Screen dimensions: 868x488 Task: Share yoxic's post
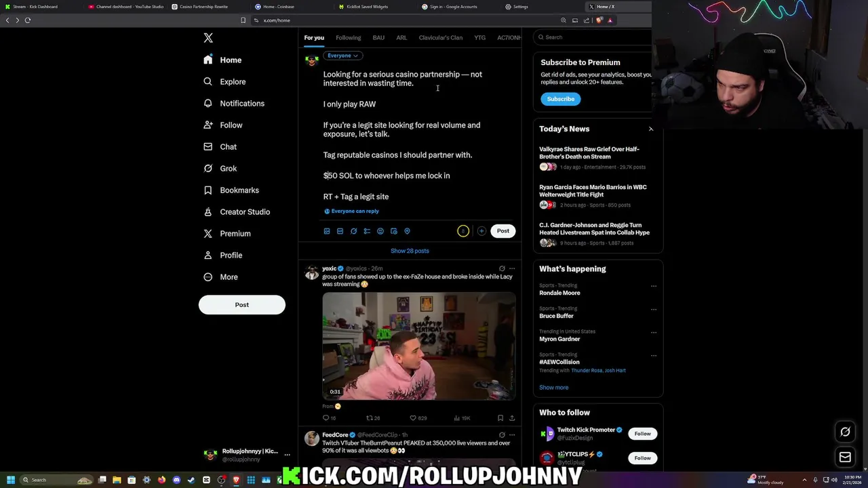pos(512,418)
